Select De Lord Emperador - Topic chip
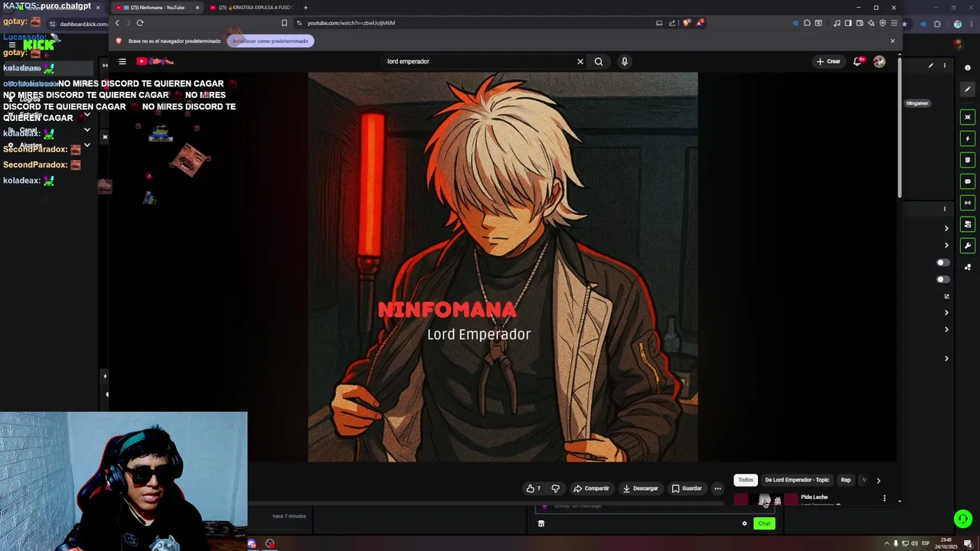The height and width of the screenshot is (551, 980). [x=797, y=480]
